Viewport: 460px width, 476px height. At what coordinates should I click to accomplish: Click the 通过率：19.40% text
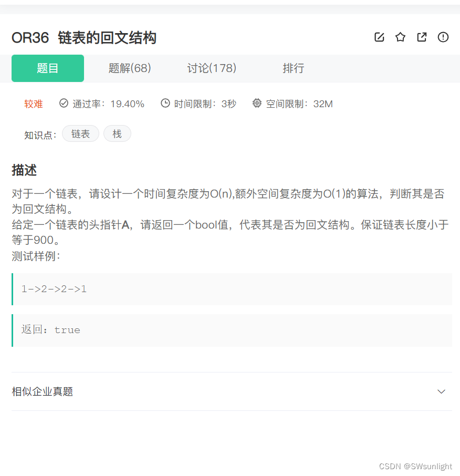(108, 104)
